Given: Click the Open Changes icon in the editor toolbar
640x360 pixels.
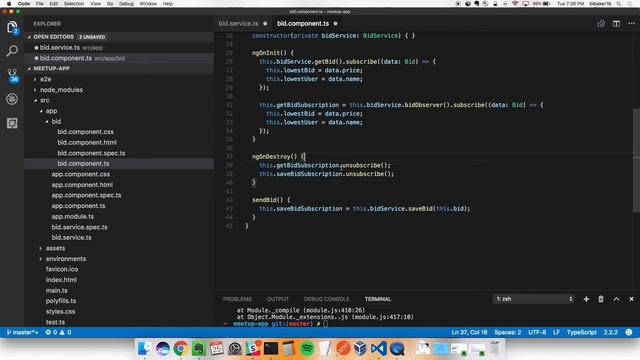Looking at the screenshot, I should (601, 24).
